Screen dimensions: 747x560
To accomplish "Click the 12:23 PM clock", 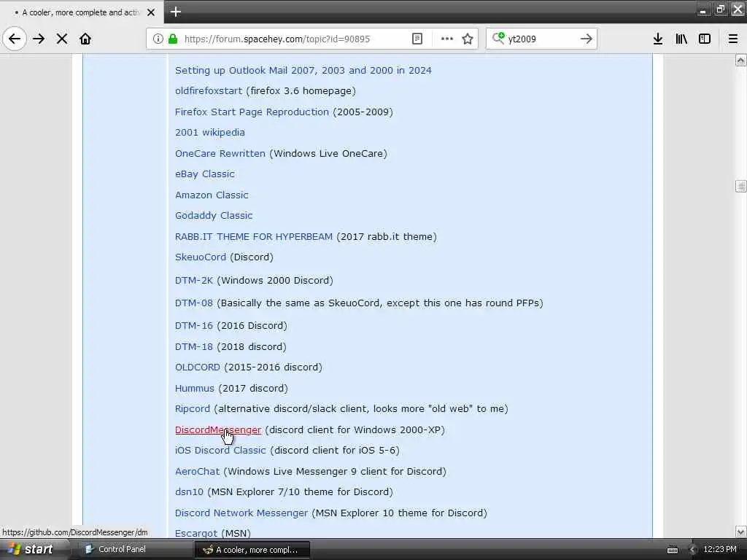I will pyautogui.click(x=720, y=549).
